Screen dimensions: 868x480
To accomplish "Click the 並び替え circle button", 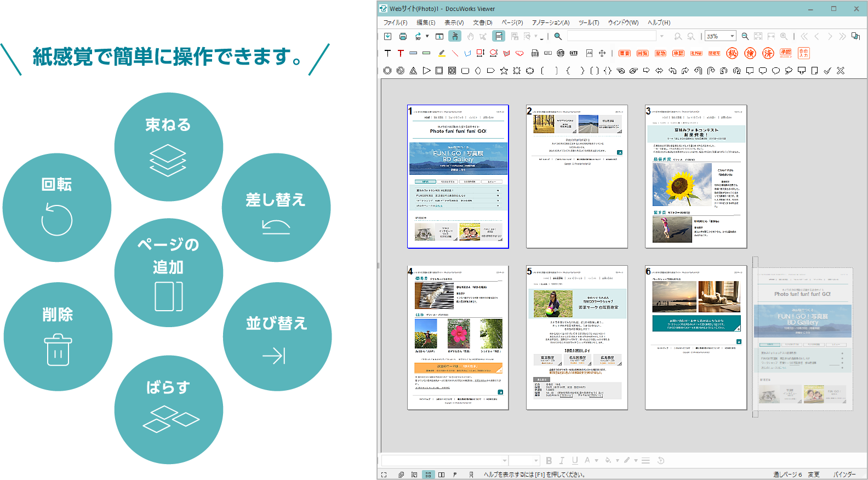I will pos(277,336).
